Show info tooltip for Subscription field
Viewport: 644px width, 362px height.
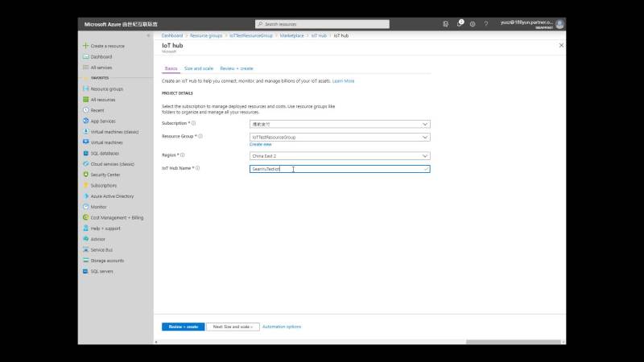(x=193, y=123)
